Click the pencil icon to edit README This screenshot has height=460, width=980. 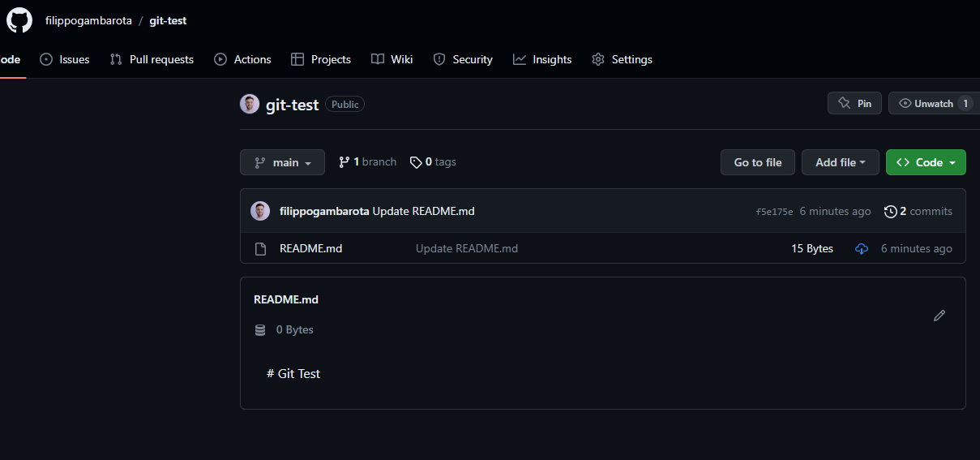[939, 316]
